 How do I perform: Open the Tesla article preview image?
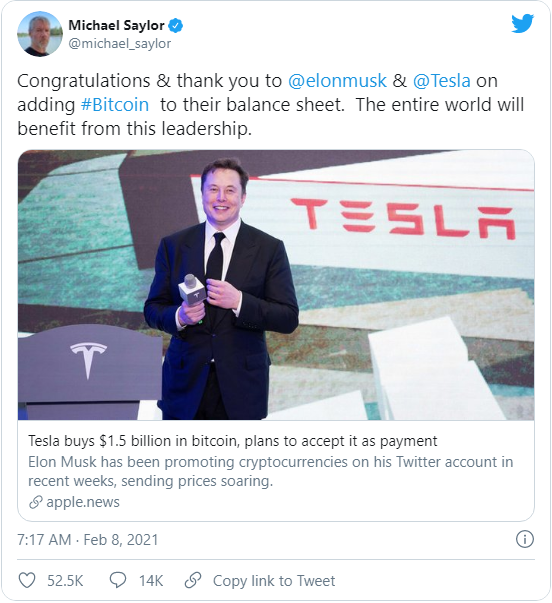(x=276, y=285)
